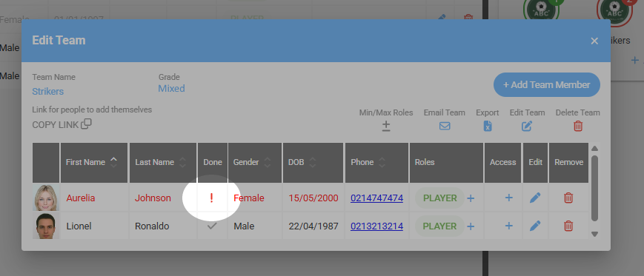This screenshot has height=276, width=644.
Task: Edit Lionel Ronaldo with pencil icon
Action: tap(535, 226)
